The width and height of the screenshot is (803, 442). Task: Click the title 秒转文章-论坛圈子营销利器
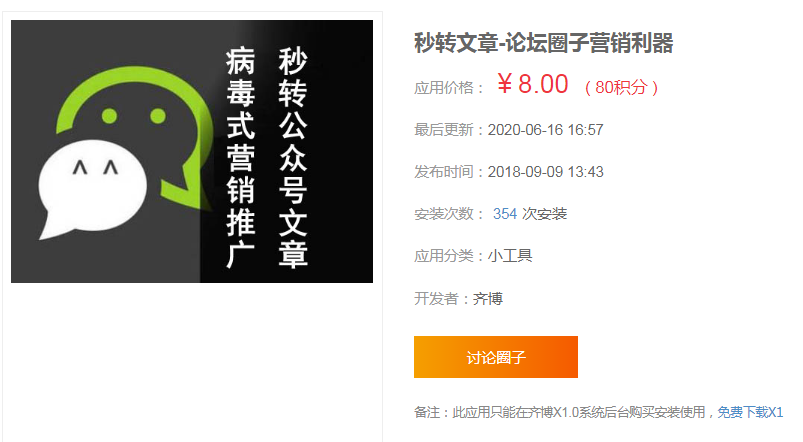point(543,43)
